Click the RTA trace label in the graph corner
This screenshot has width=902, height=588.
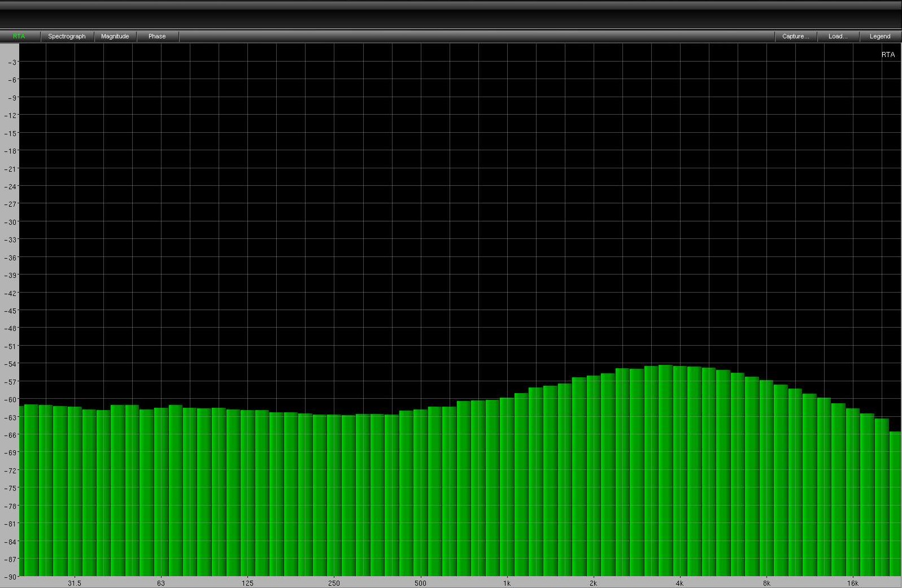887,55
